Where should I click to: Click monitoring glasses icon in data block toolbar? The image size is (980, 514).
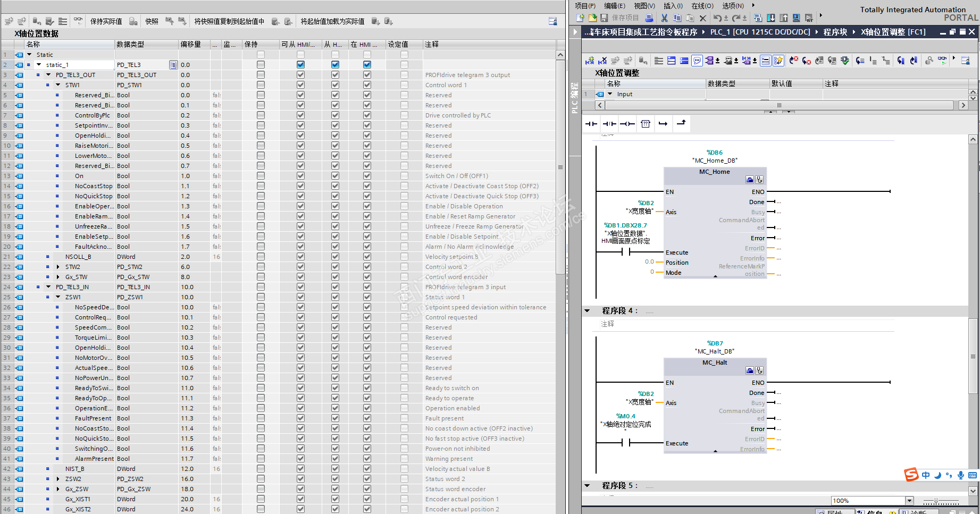tap(78, 21)
